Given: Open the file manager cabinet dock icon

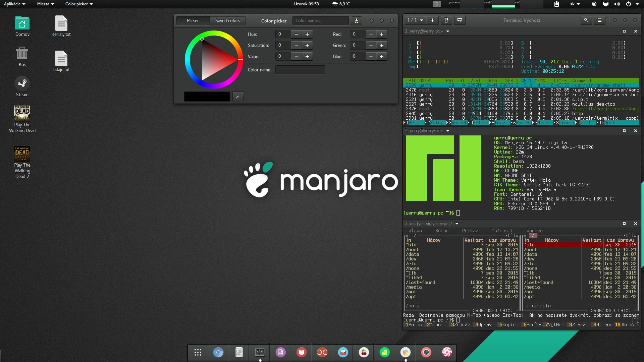Looking at the screenshot, I should [239, 352].
